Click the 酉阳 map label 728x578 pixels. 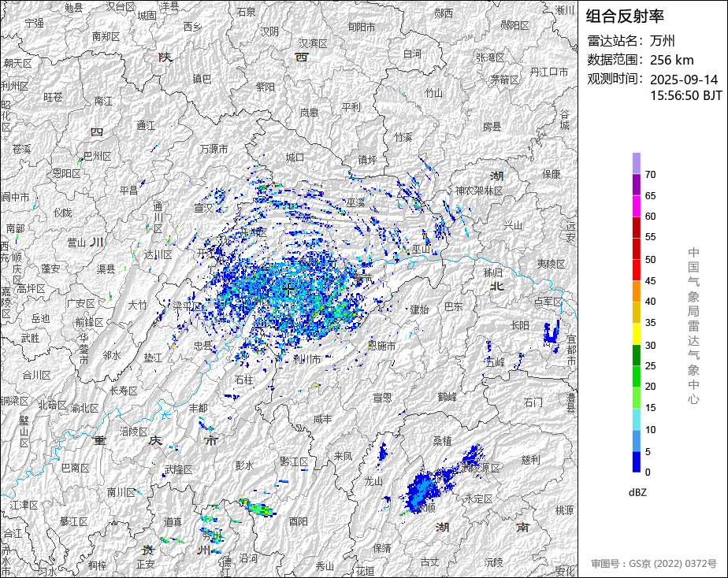[x=298, y=522]
